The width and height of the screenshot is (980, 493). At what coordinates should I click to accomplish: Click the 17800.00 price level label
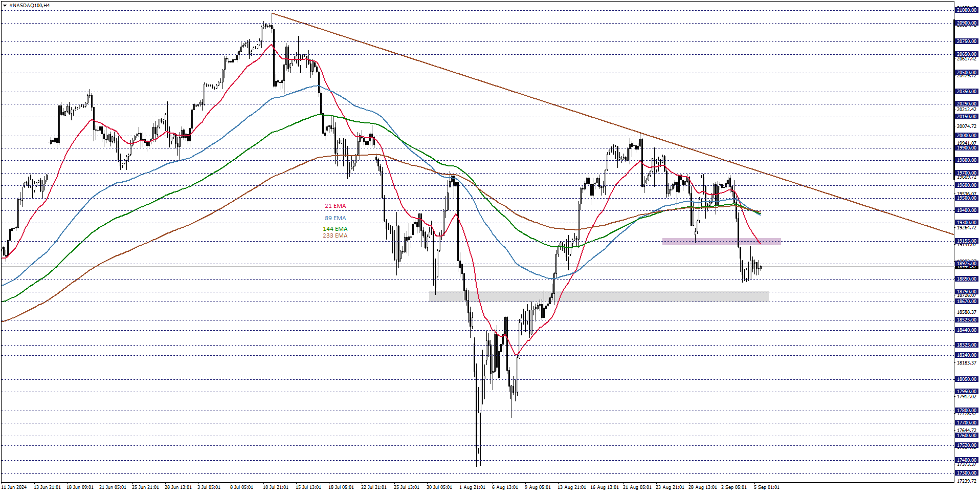click(966, 411)
